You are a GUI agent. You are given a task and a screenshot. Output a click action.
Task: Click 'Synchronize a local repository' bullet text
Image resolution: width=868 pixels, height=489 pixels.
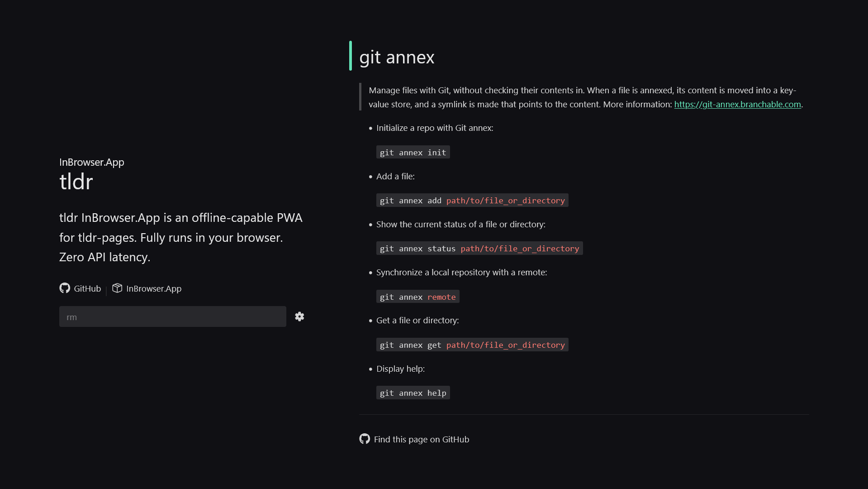(462, 272)
